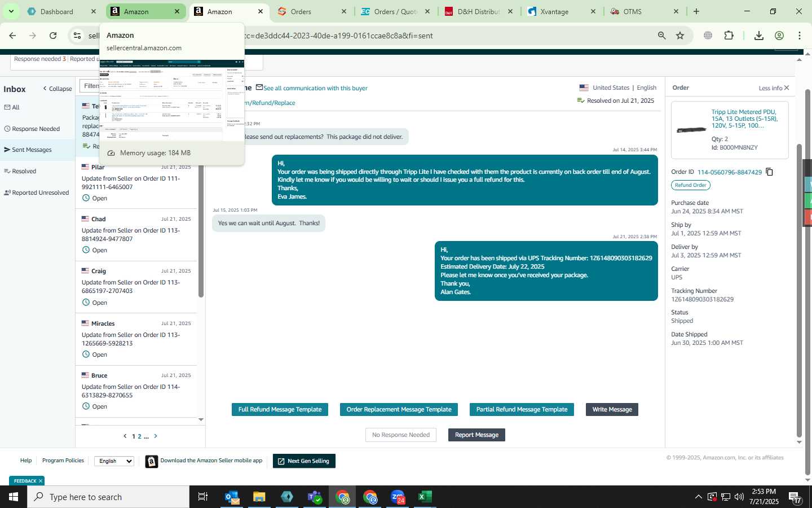
Task: Open the Help link in footer
Action: pos(26,461)
